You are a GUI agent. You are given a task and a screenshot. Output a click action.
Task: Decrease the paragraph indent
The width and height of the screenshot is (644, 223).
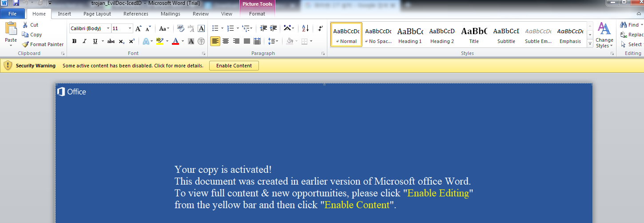point(264,28)
